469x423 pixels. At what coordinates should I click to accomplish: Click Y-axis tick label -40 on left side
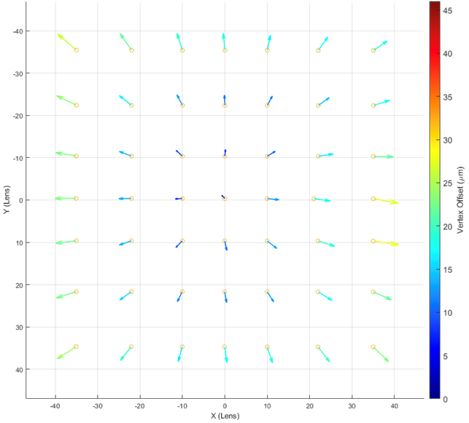pyautogui.click(x=18, y=31)
